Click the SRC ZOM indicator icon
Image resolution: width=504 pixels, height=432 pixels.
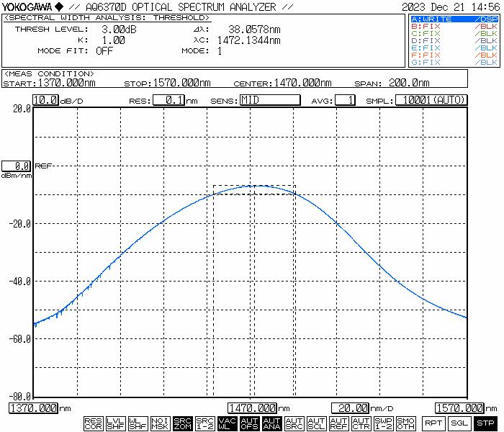[183, 423]
